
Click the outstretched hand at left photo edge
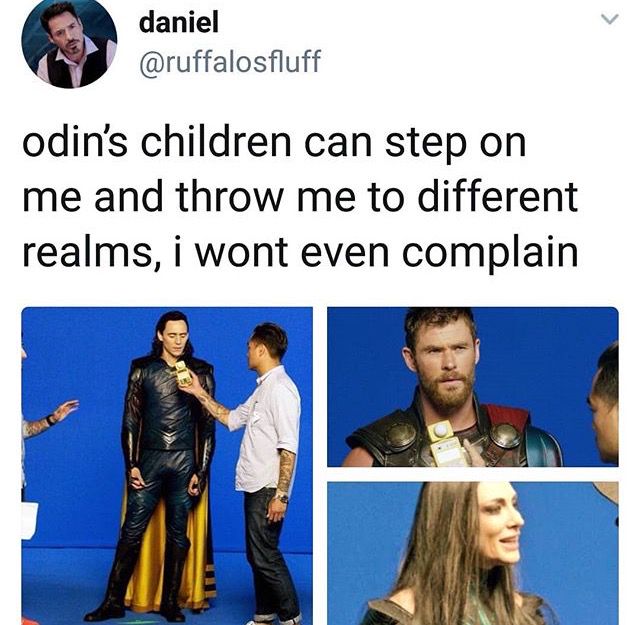pos(64,409)
